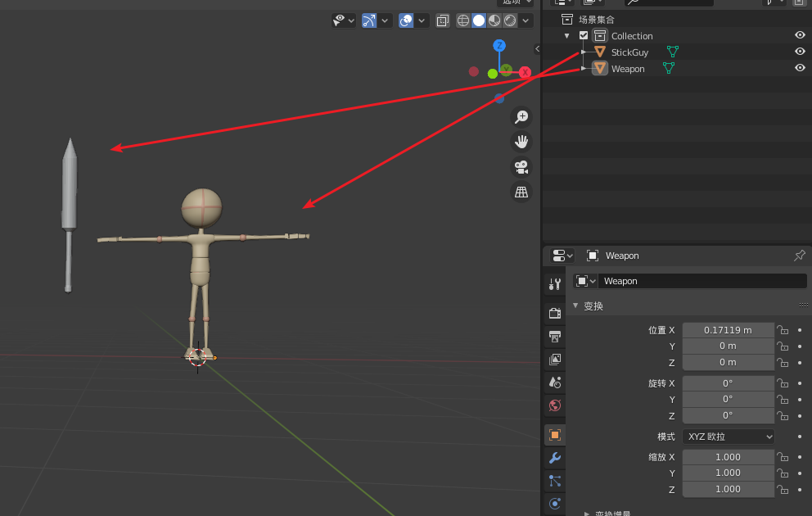Open the Object properties tab
The height and width of the screenshot is (516, 812).
pos(555,435)
